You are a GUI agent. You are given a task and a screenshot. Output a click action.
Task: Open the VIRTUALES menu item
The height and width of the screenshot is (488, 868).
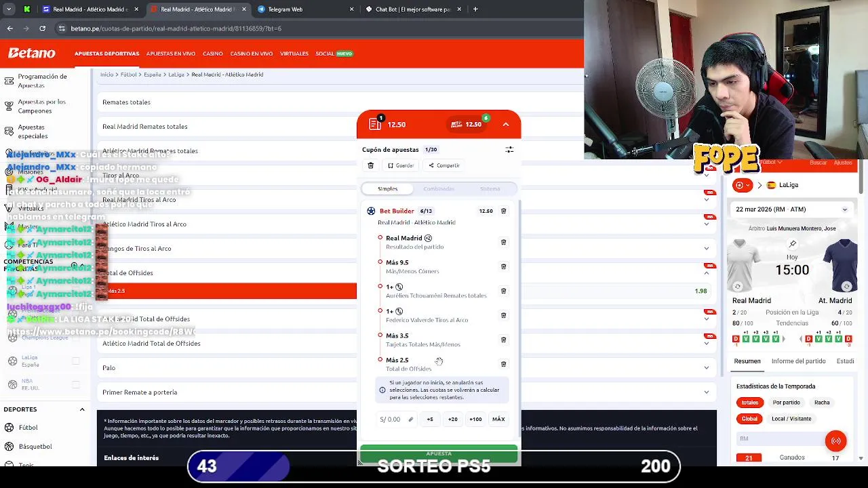(x=294, y=54)
